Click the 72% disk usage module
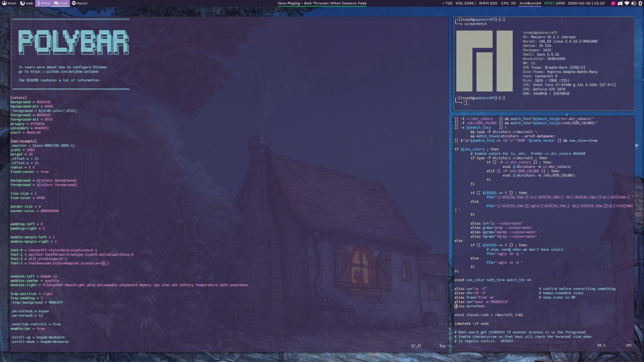 447,3
